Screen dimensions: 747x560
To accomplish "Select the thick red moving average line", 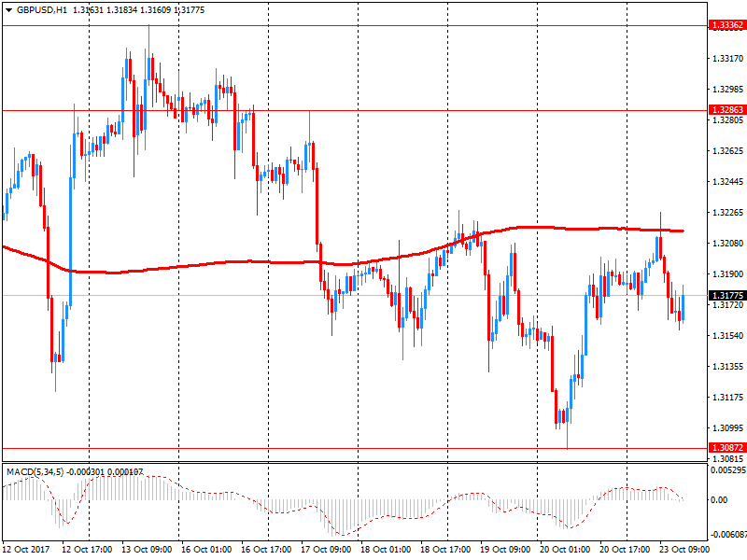I will coord(343,264).
